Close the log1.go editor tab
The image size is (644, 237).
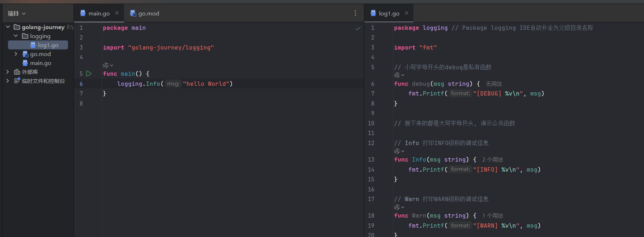pyautogui.click(x=407, y=13)
